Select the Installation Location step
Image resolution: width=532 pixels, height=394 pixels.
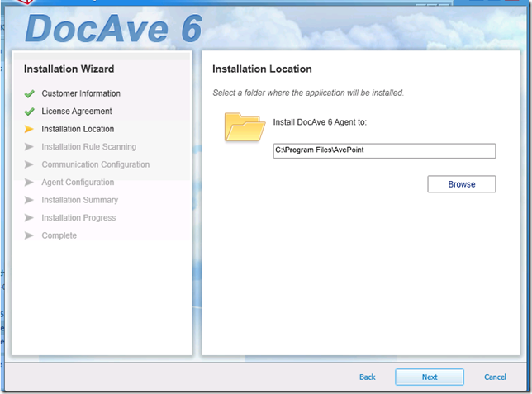pos(78,129)
